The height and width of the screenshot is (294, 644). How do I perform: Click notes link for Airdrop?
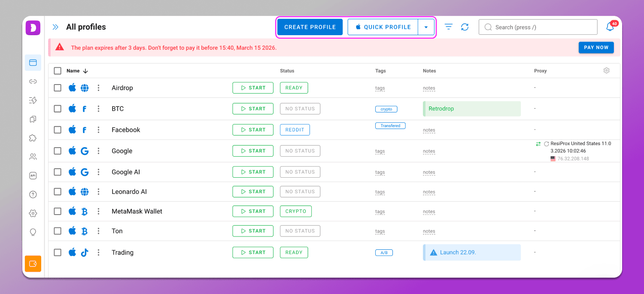[429, 88]
